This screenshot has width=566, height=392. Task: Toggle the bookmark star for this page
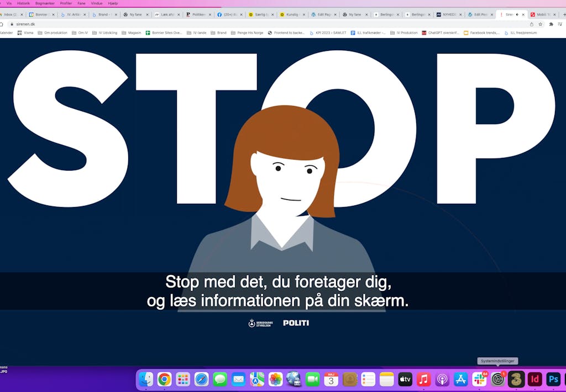click(541, 24)
